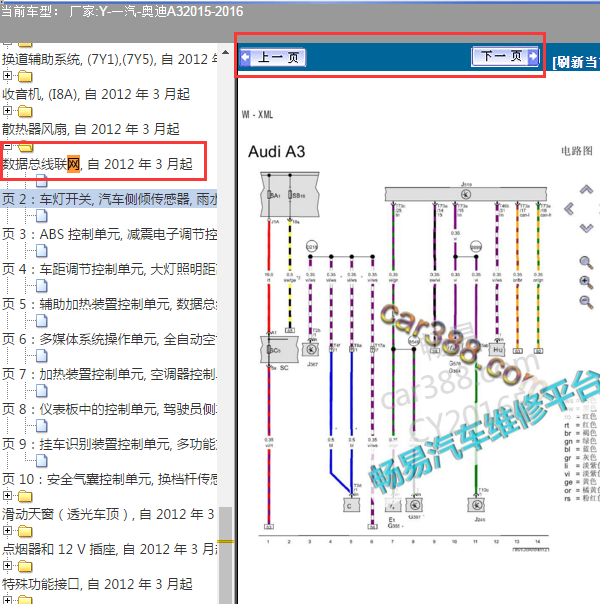Screen dimensions: 600x604
Task: Zoom out with the minus magnifier icon
Action: coord(586,302)
